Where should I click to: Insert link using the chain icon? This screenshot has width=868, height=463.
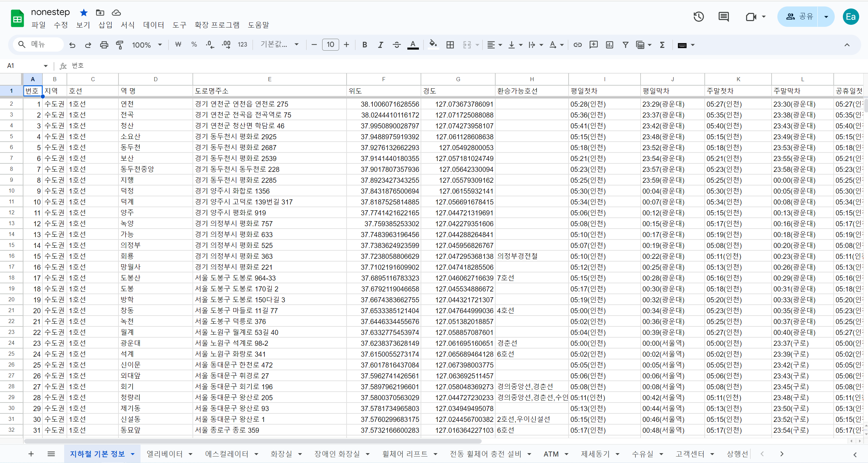click(x=577, y=45)
